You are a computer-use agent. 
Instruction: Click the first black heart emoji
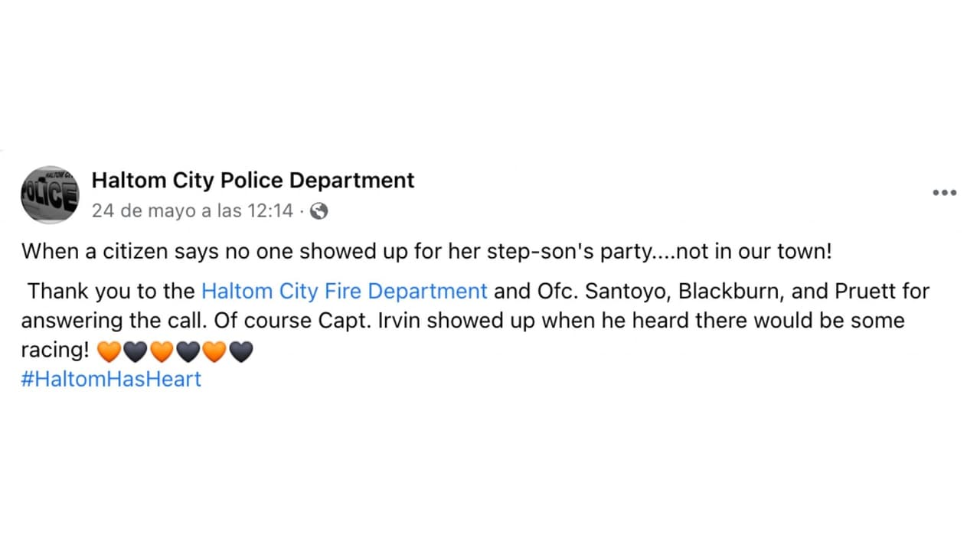tap(136, 351)
